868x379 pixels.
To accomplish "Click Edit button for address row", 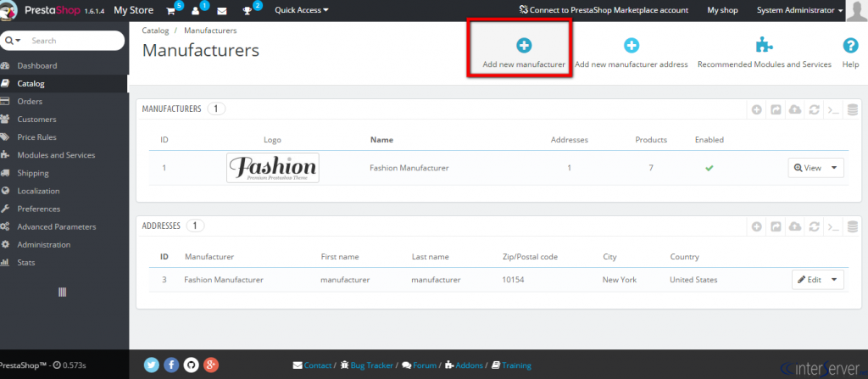I will (x=810, y=280).
